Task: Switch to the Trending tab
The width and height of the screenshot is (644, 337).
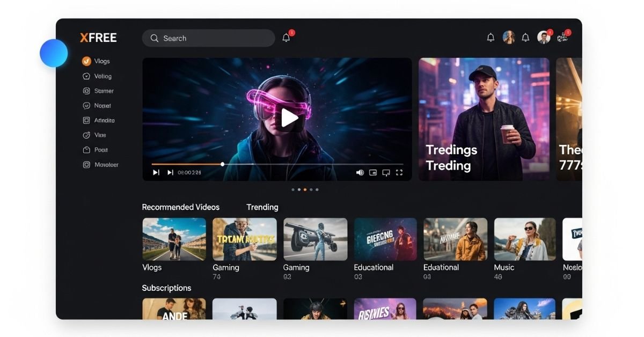Action: point(262,207)
